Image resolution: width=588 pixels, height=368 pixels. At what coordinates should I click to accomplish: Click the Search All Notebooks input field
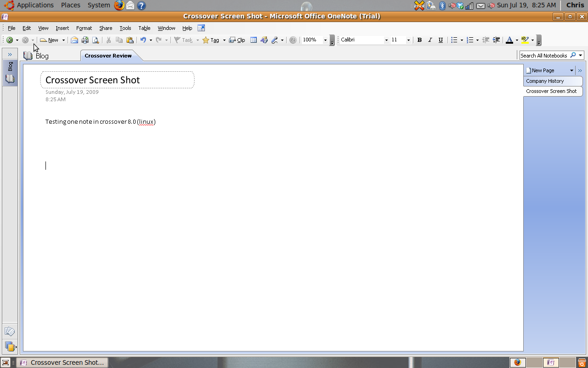pos(544,55)
